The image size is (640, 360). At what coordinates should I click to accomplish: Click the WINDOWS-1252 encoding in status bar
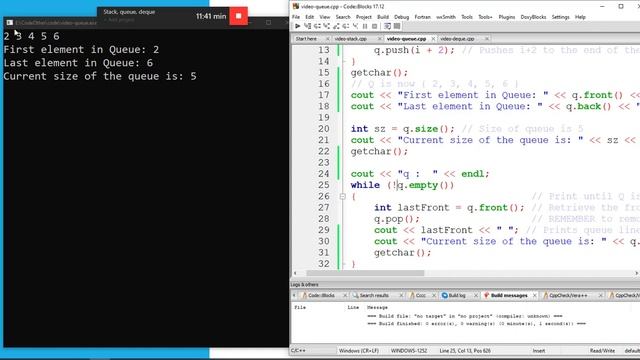409,351
